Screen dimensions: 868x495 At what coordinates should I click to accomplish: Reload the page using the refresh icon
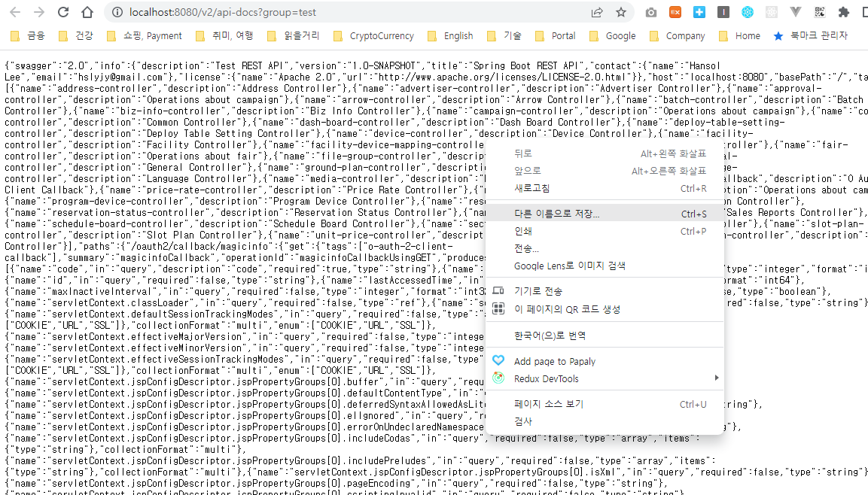63,12
